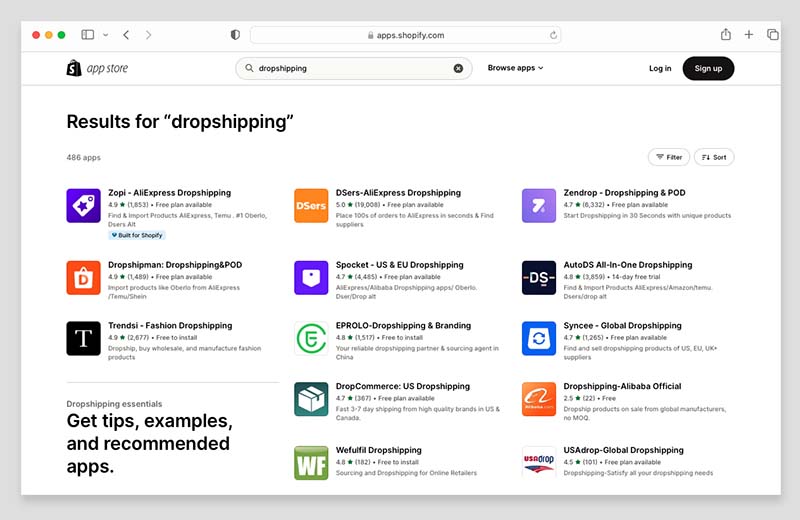Open EPROLO-Dropshipping & Branding title
The height and width of the screenshot is (520, 800).
[403, 326]
